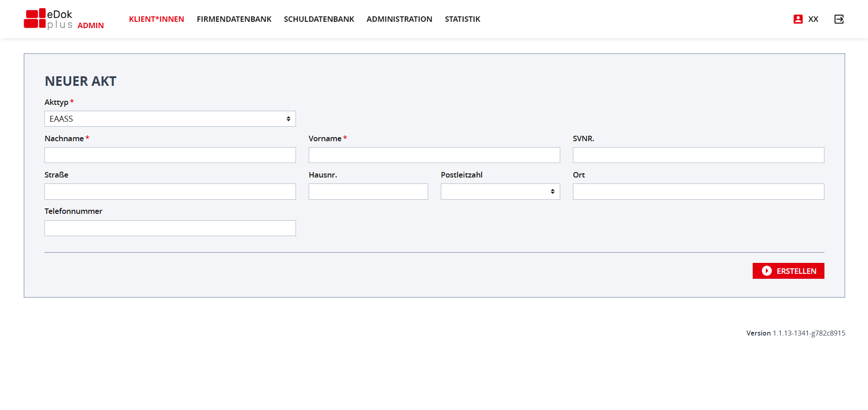The height and width of the screenshot is (410, 868).
Task: Click into the Vorname text field
Action: coord(434,155)
